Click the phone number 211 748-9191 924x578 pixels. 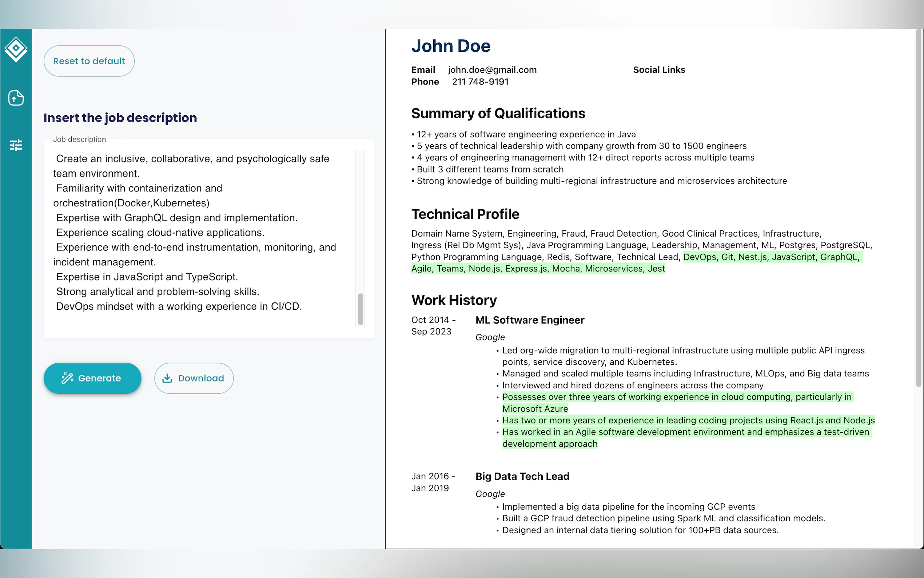click(x=480, y=82)
